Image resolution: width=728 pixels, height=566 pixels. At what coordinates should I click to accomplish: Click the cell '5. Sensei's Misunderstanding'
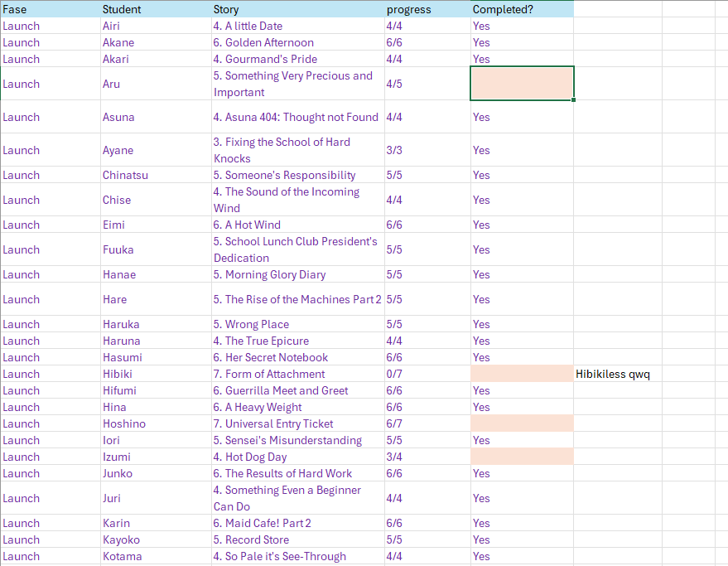coord(297,441)
